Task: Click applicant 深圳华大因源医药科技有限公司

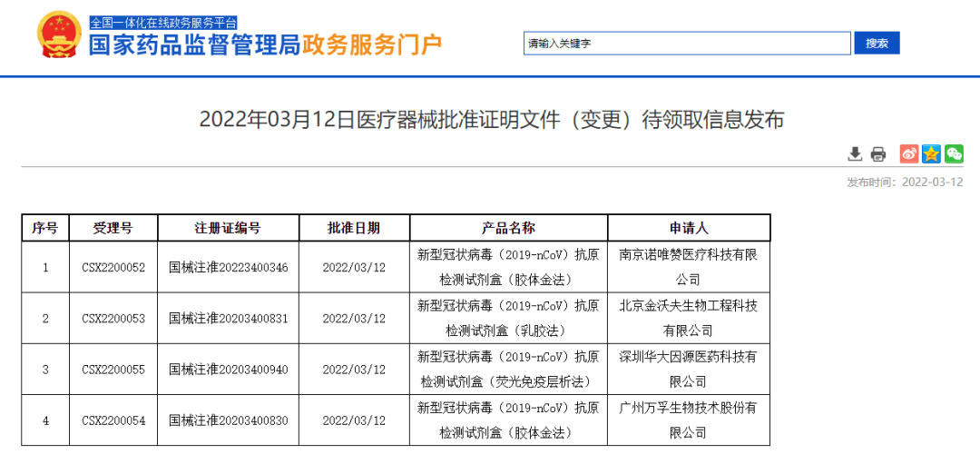Action: click(688, 369)
